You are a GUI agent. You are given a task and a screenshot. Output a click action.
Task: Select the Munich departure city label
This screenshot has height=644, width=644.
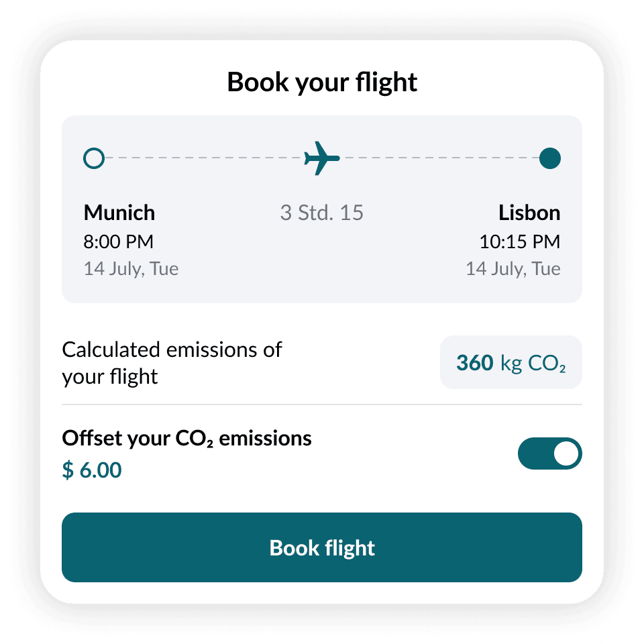[x=119, y=213]
